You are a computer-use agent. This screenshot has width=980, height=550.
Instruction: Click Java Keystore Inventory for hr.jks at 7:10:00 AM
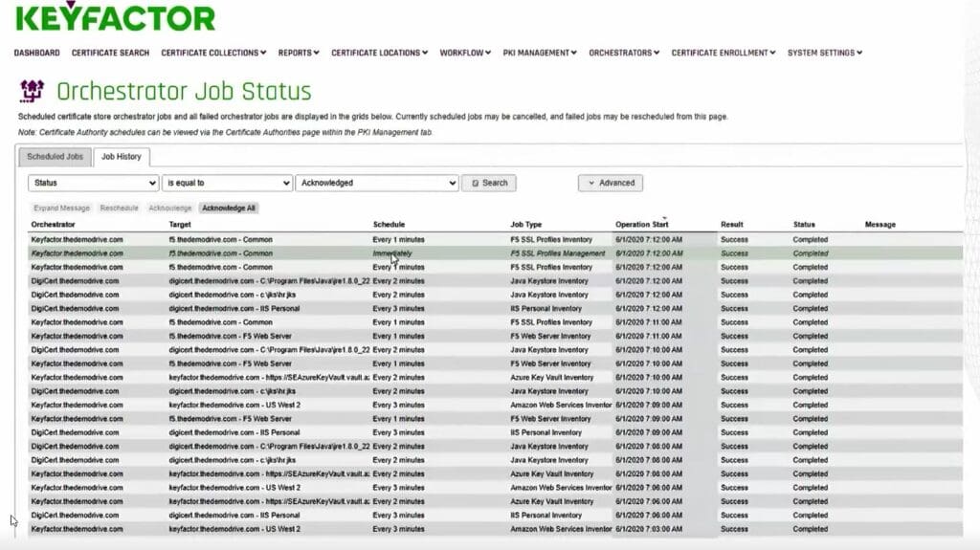(548, 391)
